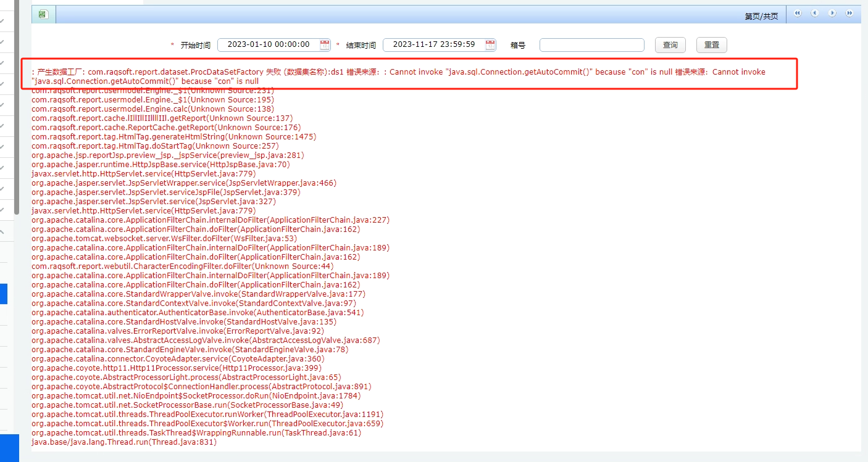Click the 箱号 label
868x462 pixels.
pyautogui.click(x=518, y=45)
